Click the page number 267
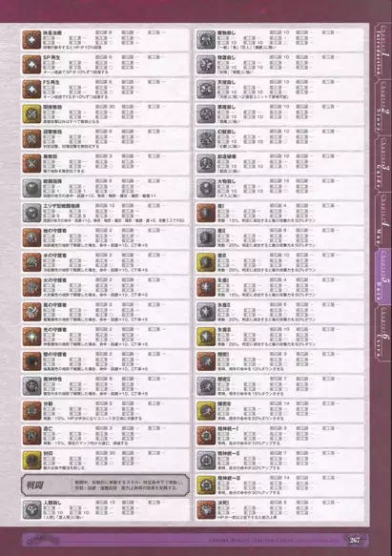This screenshot has height=556, width=392. (x=355, y=540)
